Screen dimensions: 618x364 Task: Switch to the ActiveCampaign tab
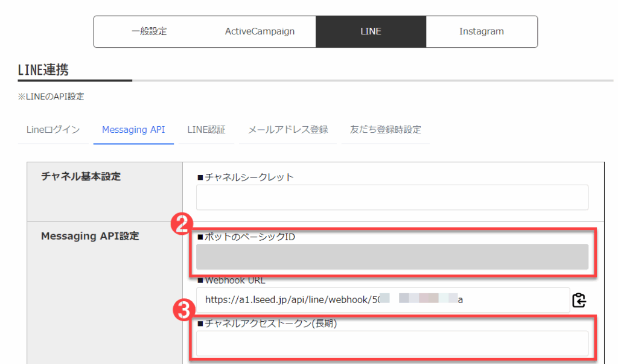pos(260,31)
